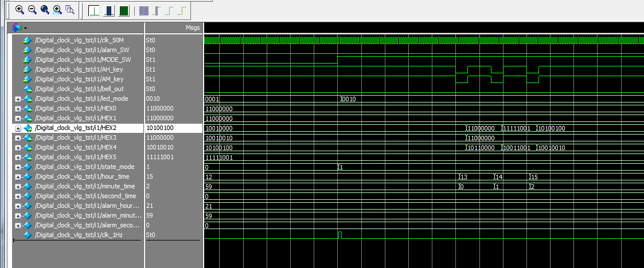Zoom in on the active cursor
Image resolution: width=644 pixels, height=268 pixels.
click(x=57, y=9)
